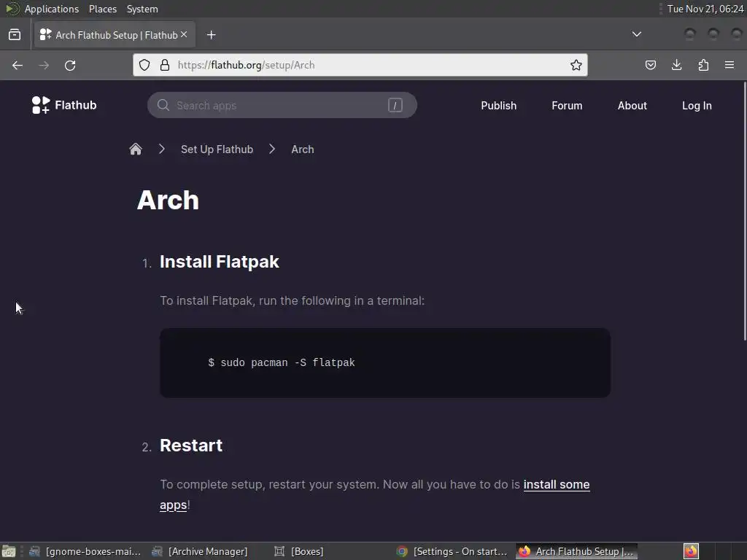747x560 pixels.
Task: Switch to Settings - On start... taskbar window
Action: tap(452, 551)
